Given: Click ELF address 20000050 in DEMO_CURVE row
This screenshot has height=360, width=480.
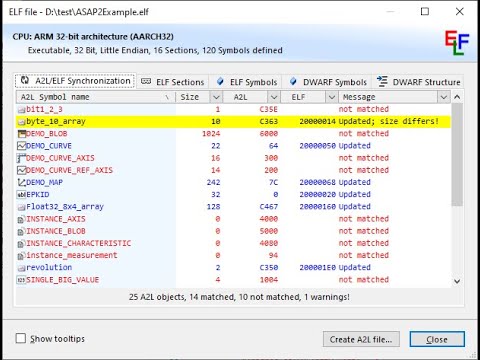Looking at the screenshot, I should click(318, 146).
